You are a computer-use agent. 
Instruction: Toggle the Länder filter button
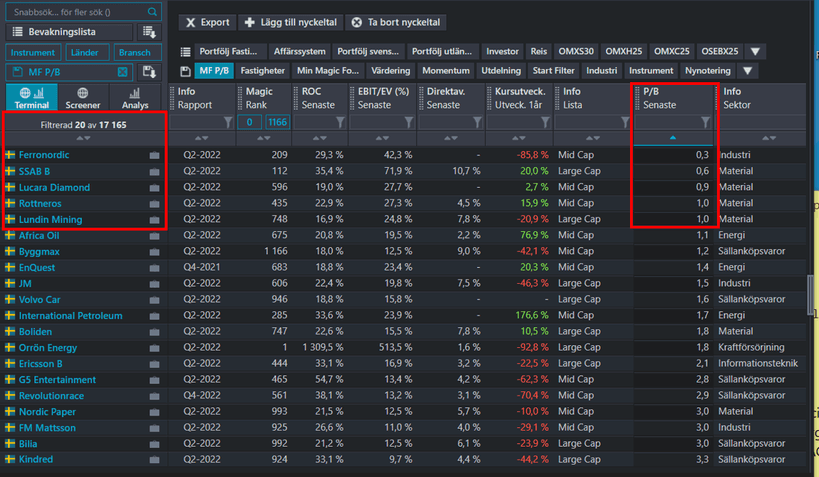[x=85, y=52]
